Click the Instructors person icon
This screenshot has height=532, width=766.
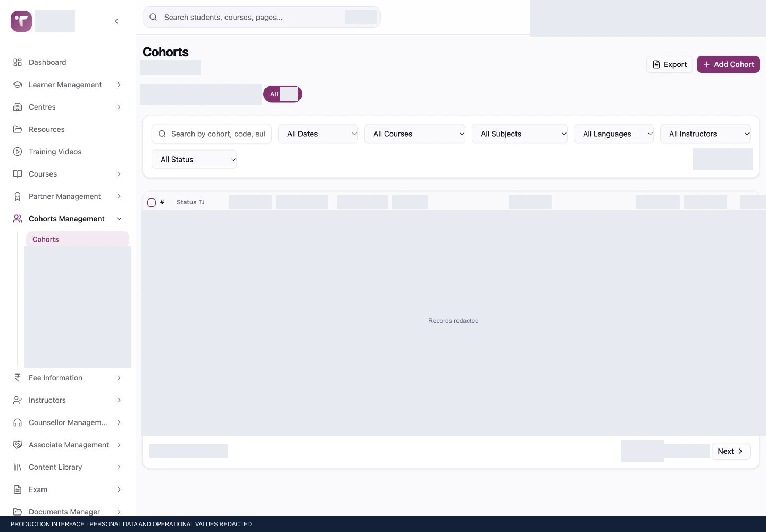(18, 400)
